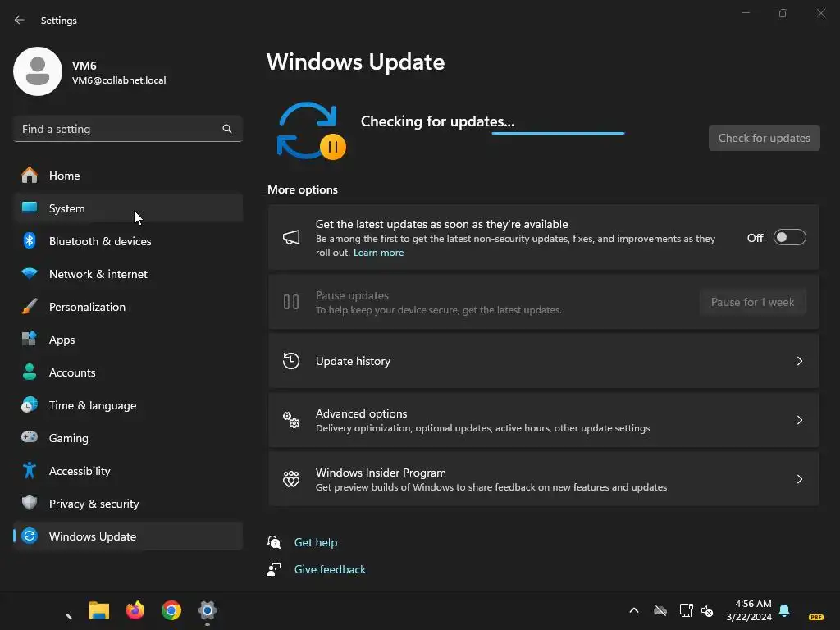Click the Get help icon
This screenshot has height=630, width=840.
click(x=274, y=542)
